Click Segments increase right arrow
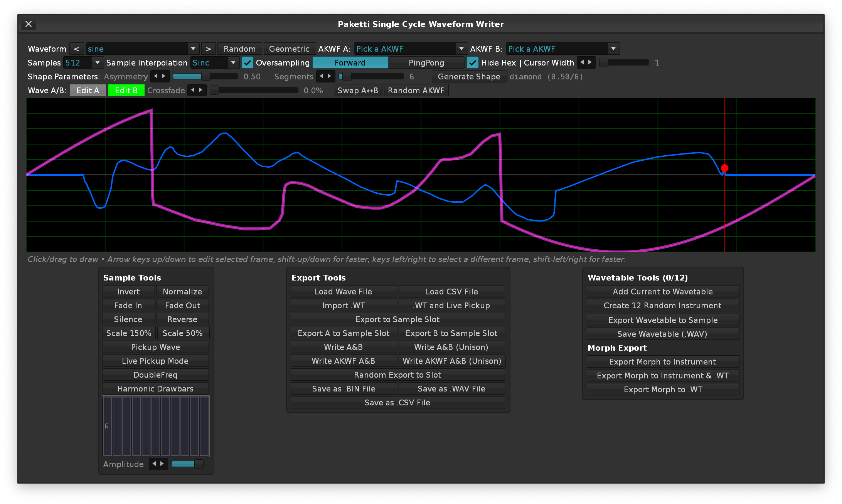The width and height of the screenshot is (842, 504). (329, 76)
